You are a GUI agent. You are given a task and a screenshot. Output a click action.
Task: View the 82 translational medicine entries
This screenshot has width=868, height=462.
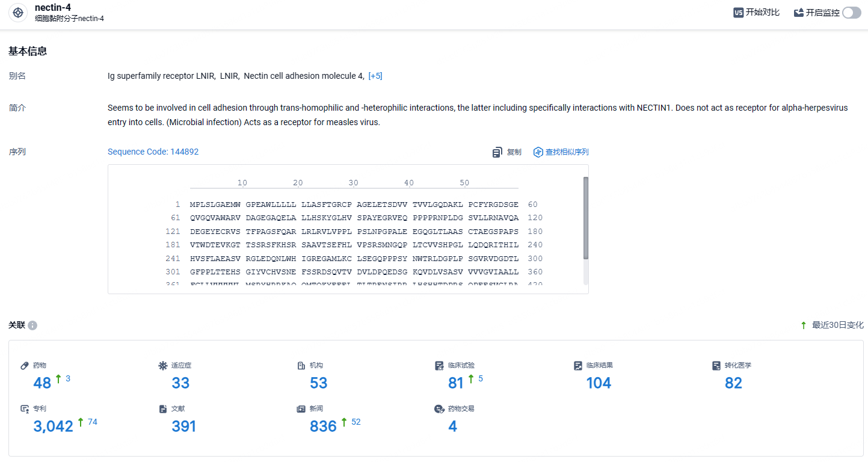(733, 383)
